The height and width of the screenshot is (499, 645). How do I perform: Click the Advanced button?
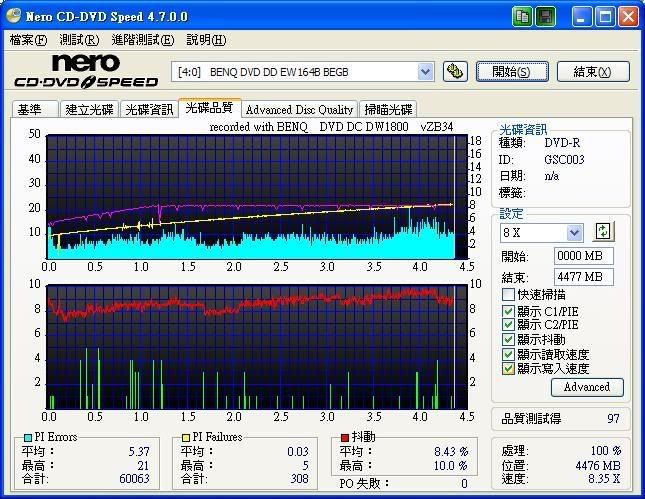coord(587,387)
